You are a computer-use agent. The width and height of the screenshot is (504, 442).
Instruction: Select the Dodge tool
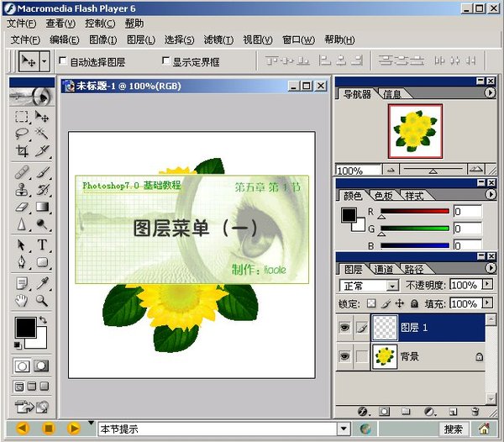42,224
